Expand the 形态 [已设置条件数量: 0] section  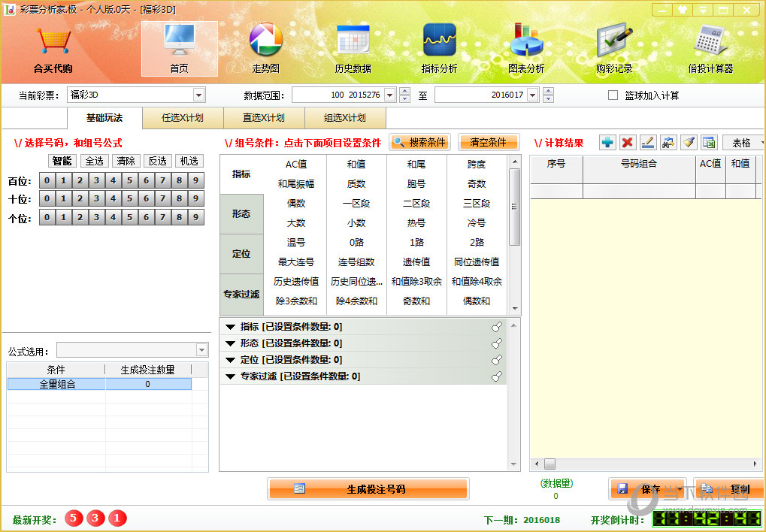pyautogui.click(x=231, y=343)
